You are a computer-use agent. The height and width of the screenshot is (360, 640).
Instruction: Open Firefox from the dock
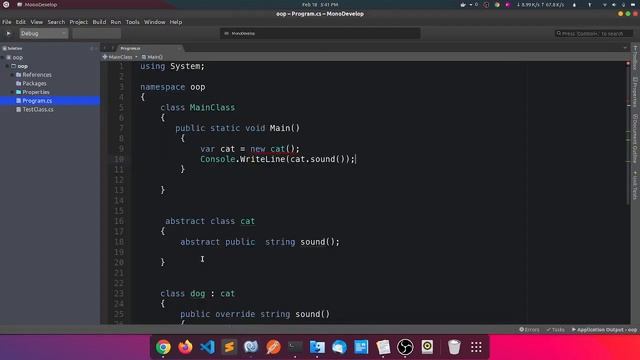pos(185,347)
